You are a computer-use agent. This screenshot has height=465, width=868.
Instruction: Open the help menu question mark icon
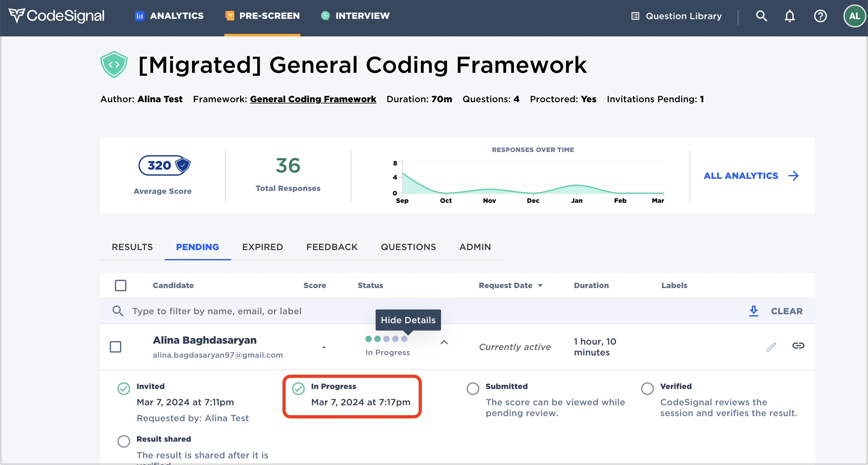(x=820, y=16)
